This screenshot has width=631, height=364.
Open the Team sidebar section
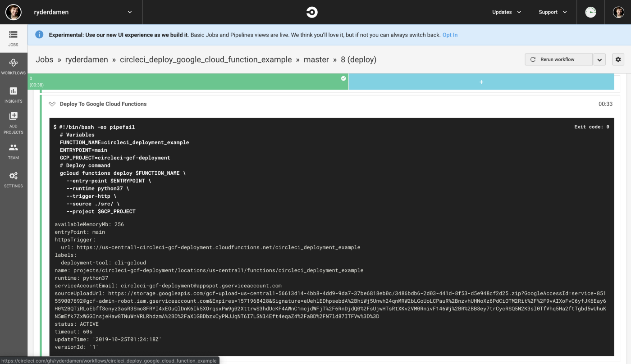coord(14,151)
